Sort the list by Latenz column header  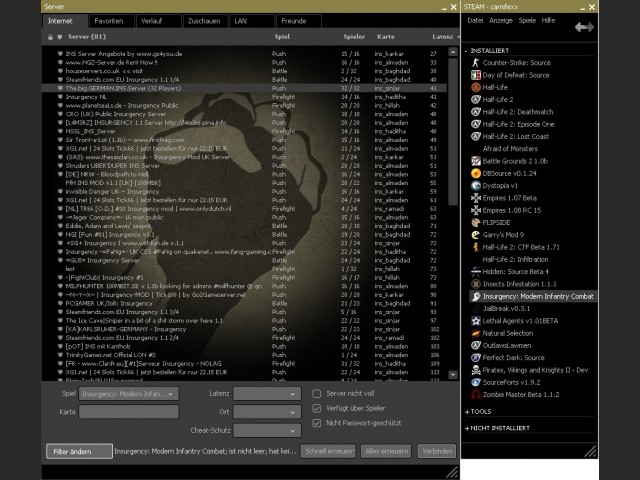[x=443, y=37]
